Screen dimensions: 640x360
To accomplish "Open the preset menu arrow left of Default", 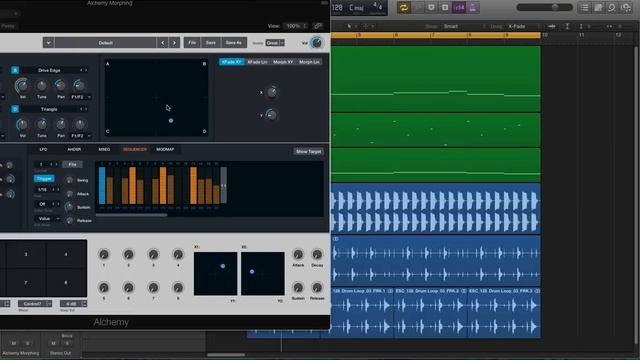I will (48, 42).
